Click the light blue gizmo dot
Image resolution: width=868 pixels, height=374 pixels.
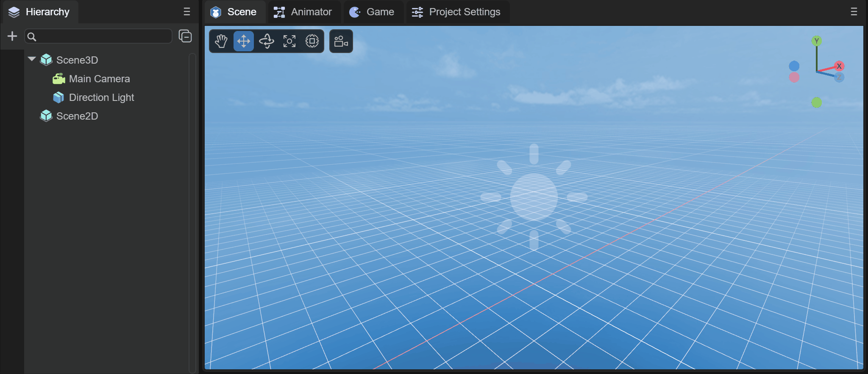[x=794, y=66]
